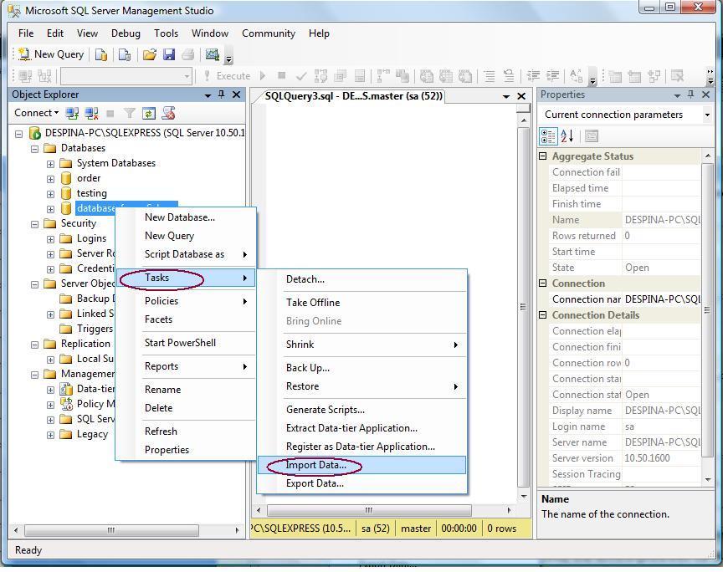Click the Connect Object Explorer icon

[x=72, y=113]
